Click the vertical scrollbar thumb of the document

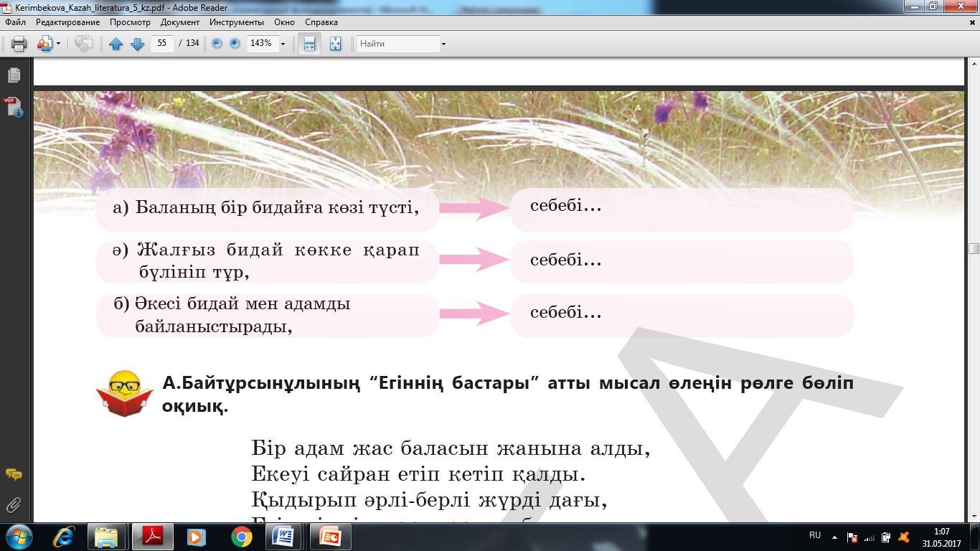click(974, 249)
